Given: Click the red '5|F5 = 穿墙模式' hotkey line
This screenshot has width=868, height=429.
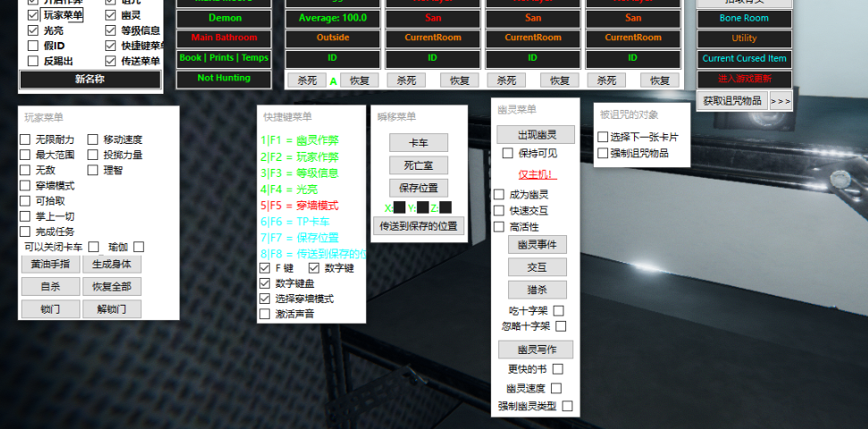Looking at the screenshot, I should pyautogui.click(x=299, y=206).
